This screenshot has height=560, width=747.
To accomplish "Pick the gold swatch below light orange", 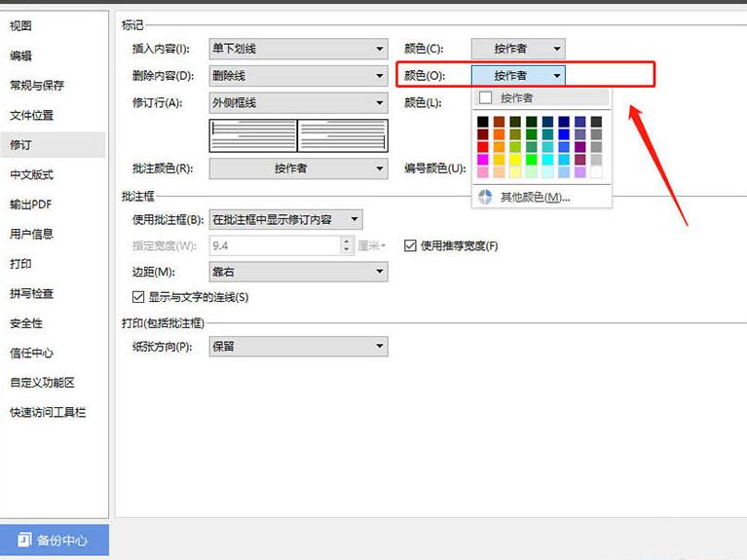I will (499, 159).
